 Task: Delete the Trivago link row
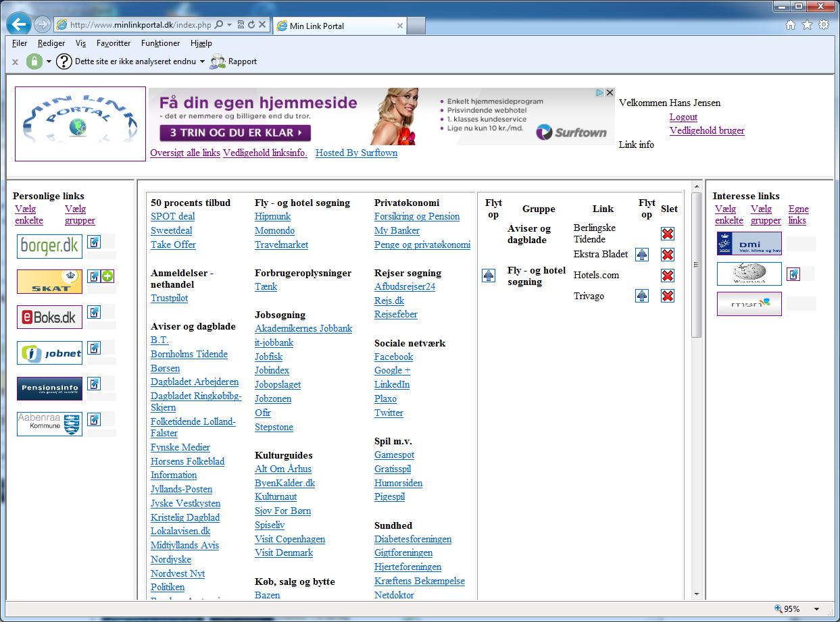tap(668, 296)
